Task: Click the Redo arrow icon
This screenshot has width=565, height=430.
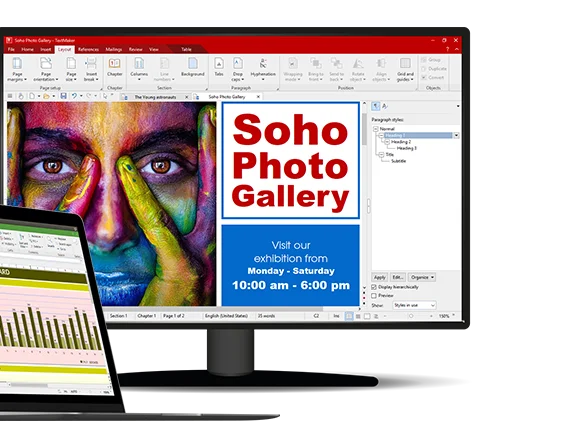Action: pos(88,96)
